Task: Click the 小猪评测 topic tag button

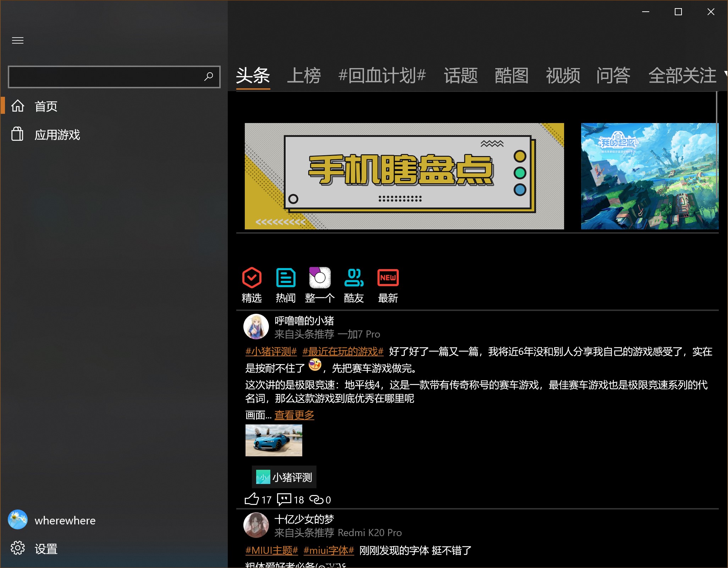Action: pos(284,477)
